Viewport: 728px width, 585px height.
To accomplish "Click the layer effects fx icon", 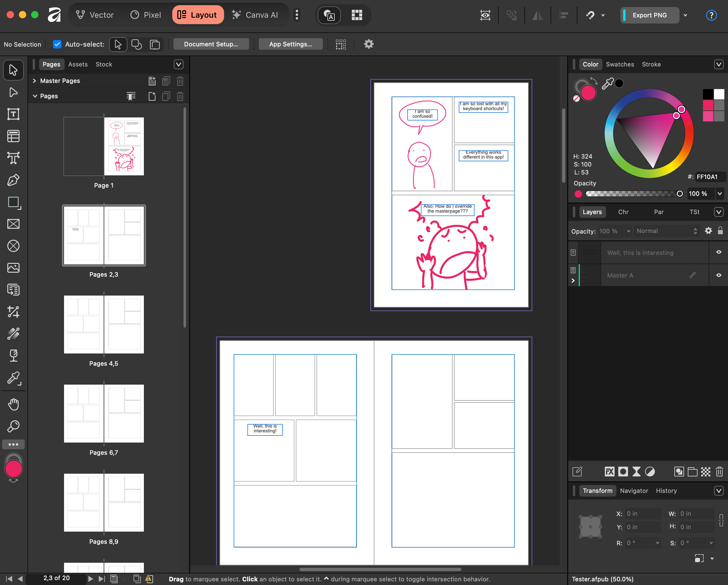I will (x=609, y=472).
